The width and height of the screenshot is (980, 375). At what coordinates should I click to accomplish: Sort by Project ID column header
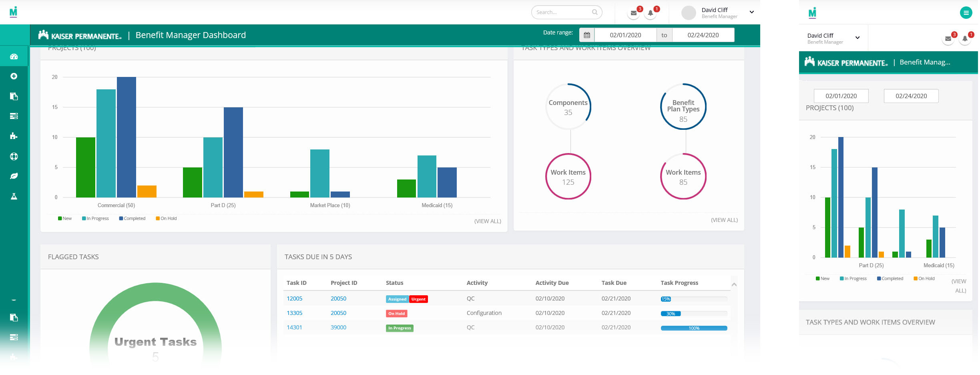click(344, 283)
